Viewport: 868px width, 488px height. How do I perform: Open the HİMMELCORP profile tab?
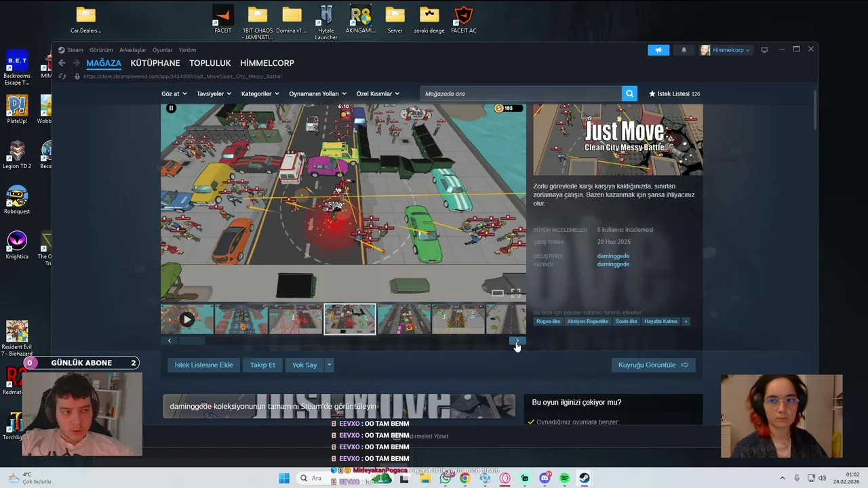(x=267, y=63)
